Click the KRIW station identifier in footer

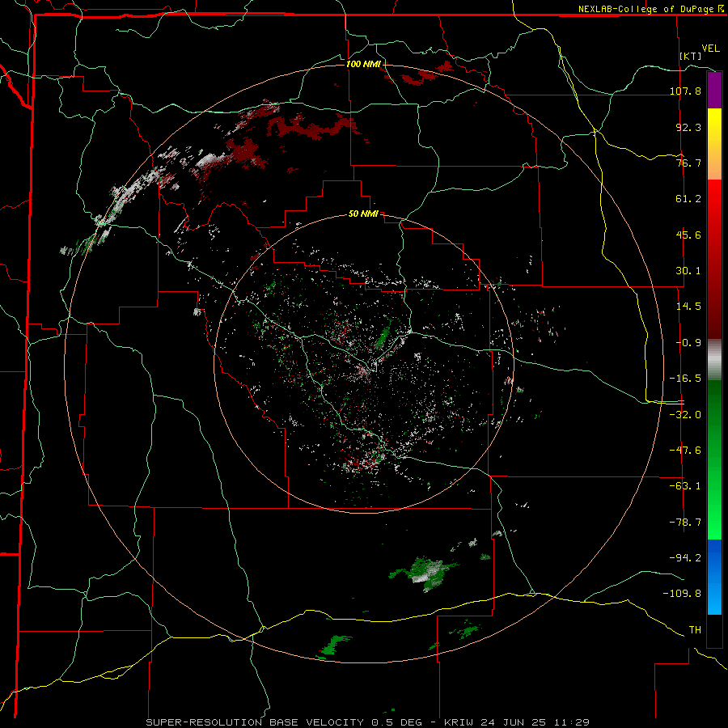click(x=459, y=722)
